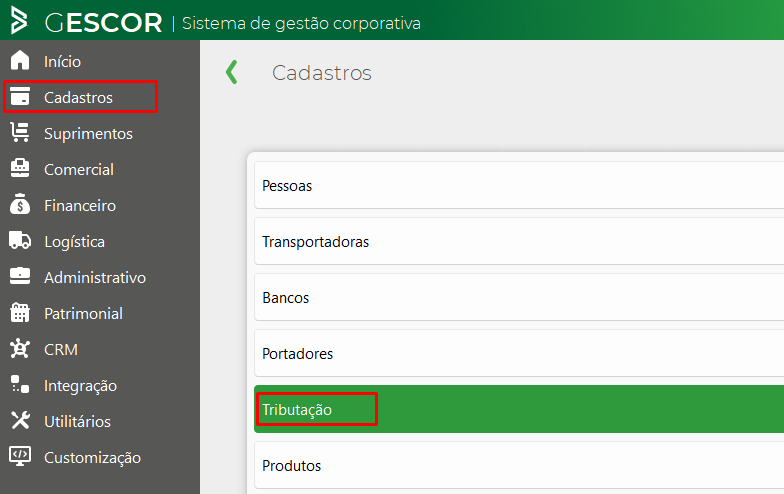Image resolution: width=784 pixels, height=494 pixels.
Task: Click the Integração nodes icon
Action: (20, 384)
